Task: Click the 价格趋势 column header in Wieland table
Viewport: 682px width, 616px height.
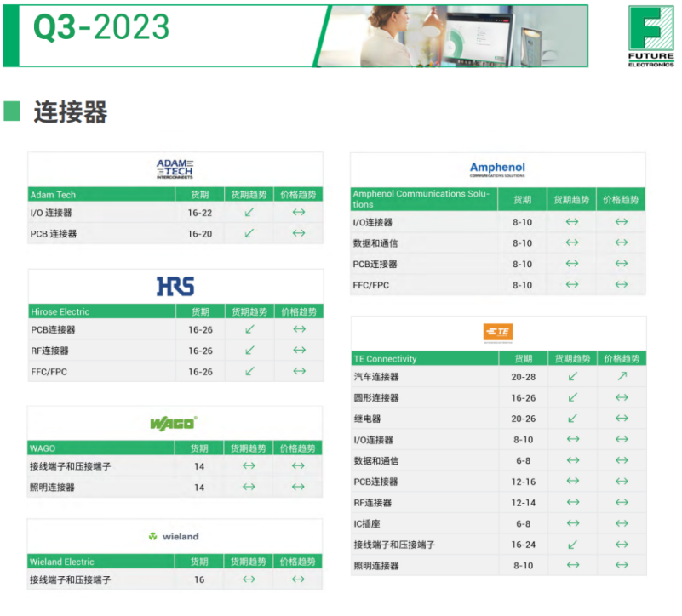Action: click(298, 562)
